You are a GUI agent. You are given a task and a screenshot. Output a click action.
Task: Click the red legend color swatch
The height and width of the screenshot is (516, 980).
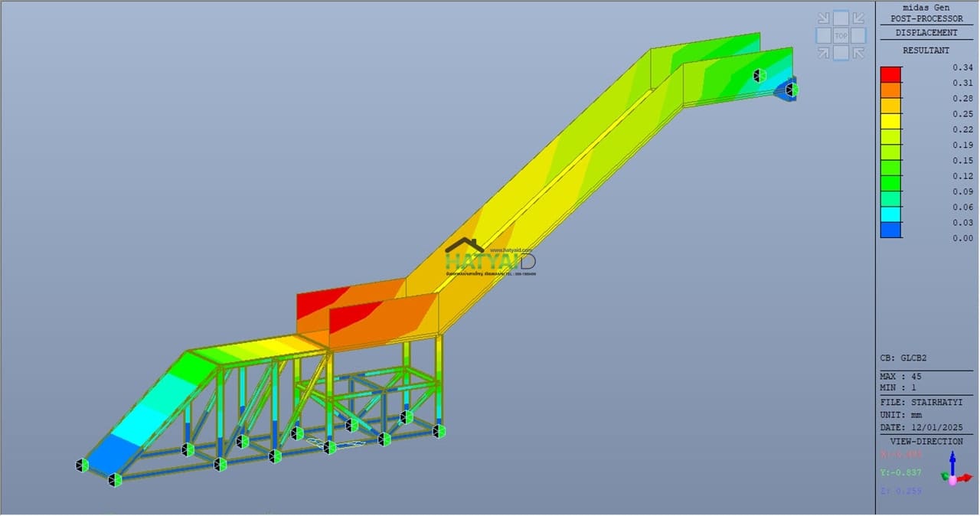[x=890, y=74]
